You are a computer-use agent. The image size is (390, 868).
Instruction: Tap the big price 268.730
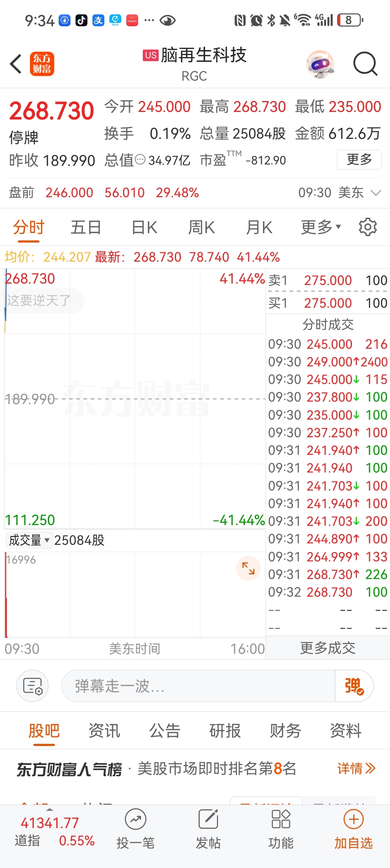[x=51, y=110]
